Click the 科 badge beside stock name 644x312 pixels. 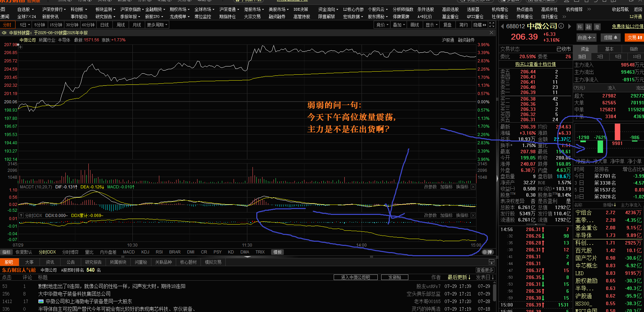tap(580, 27)
